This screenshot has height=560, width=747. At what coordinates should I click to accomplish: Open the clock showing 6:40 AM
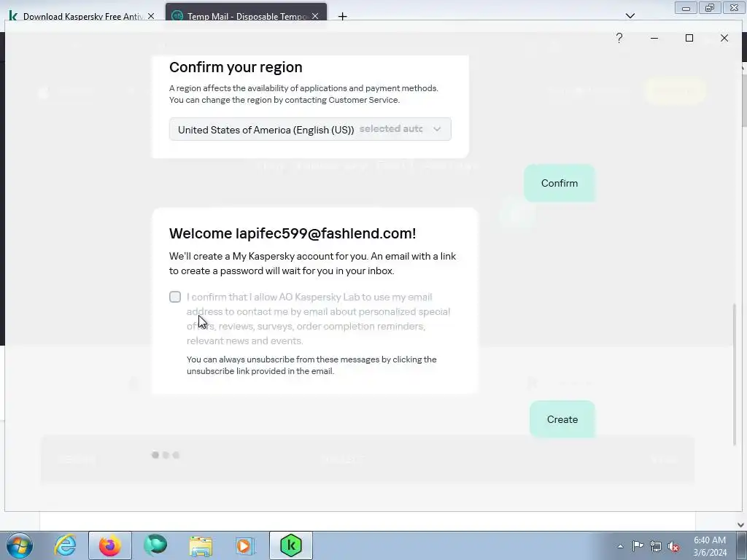[x=710, y=545]
